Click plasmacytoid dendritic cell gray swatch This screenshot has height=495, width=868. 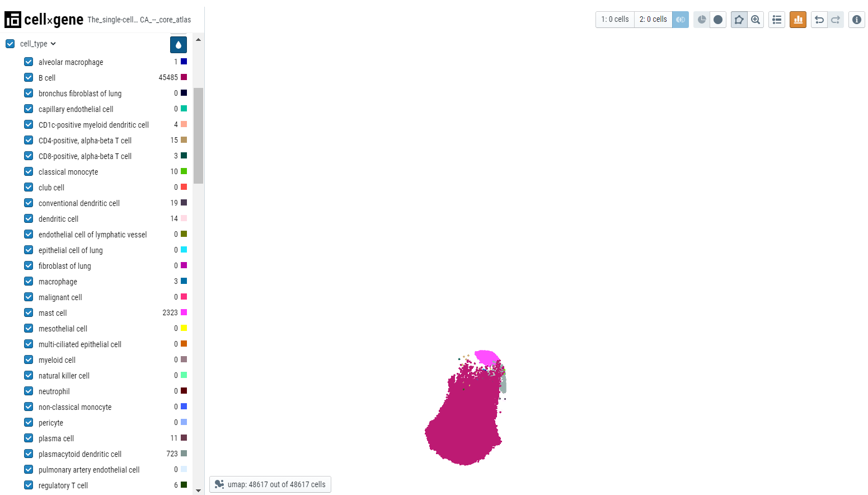coord(184,454)
